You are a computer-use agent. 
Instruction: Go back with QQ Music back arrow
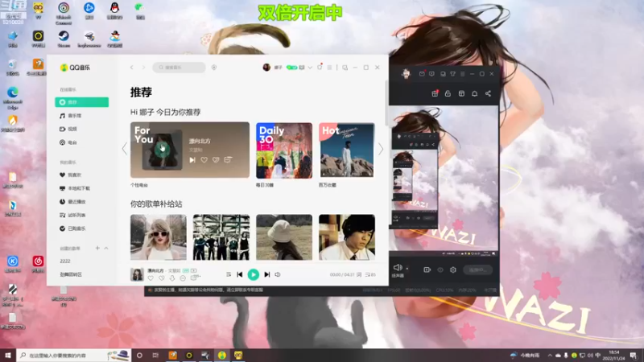(132, 68)
